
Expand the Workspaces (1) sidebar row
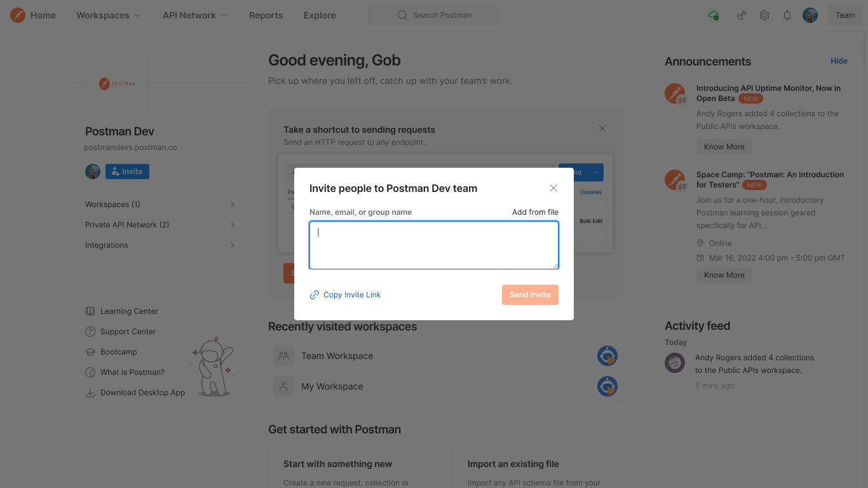click(160, 205)
